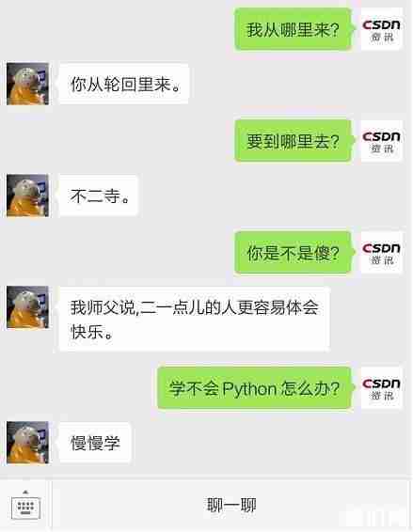The image size is (413, 532).
Task: Open monk avatar next to 慢慢学
Action: click(28, 443)
